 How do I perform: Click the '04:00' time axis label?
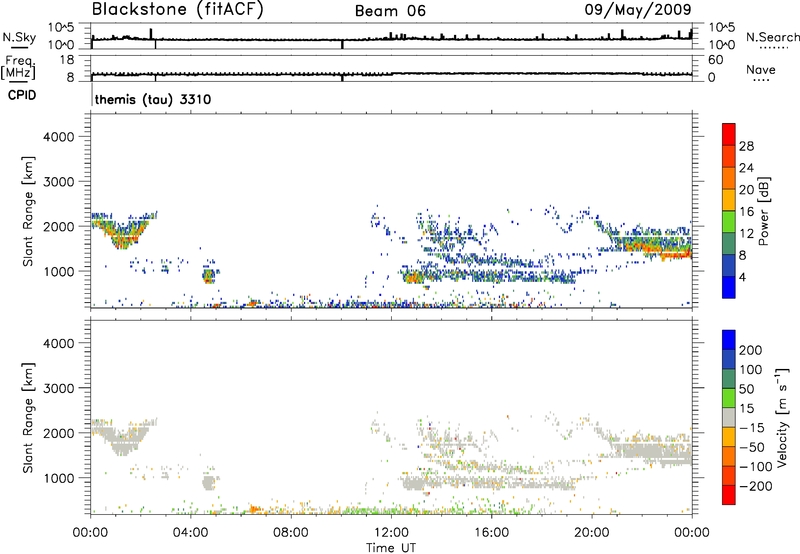pyautogui.click(x=191, y=533)
